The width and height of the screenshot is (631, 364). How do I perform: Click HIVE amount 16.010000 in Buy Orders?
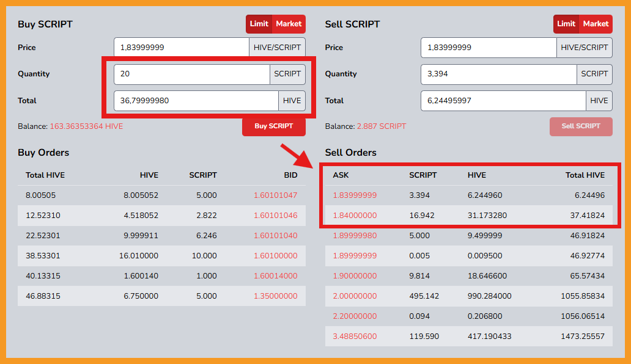pos(139,256)
